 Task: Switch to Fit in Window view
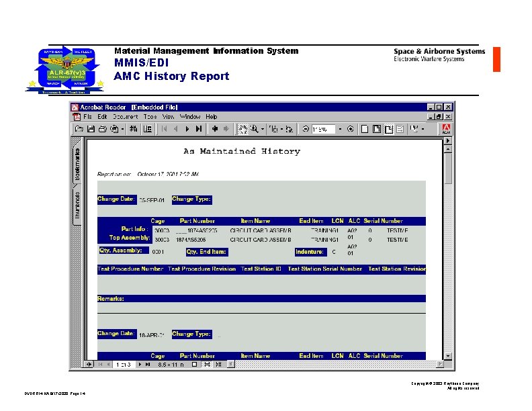point(377,129)
